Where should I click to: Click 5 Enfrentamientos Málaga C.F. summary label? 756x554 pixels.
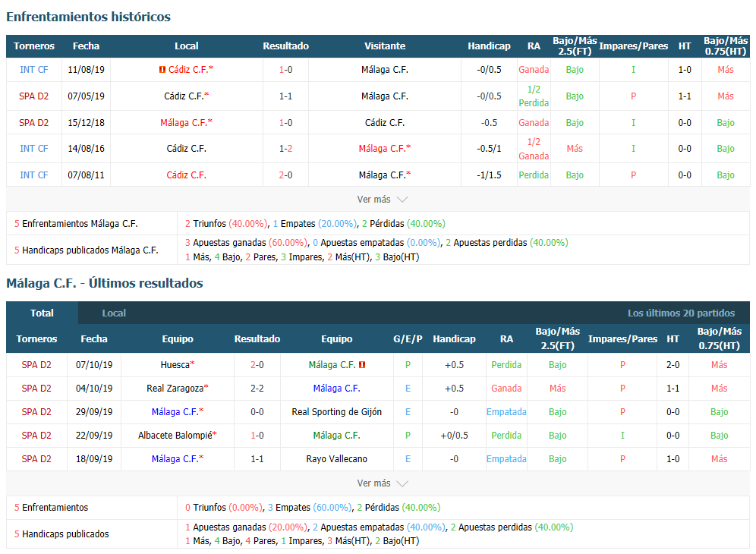pos(76,224)
